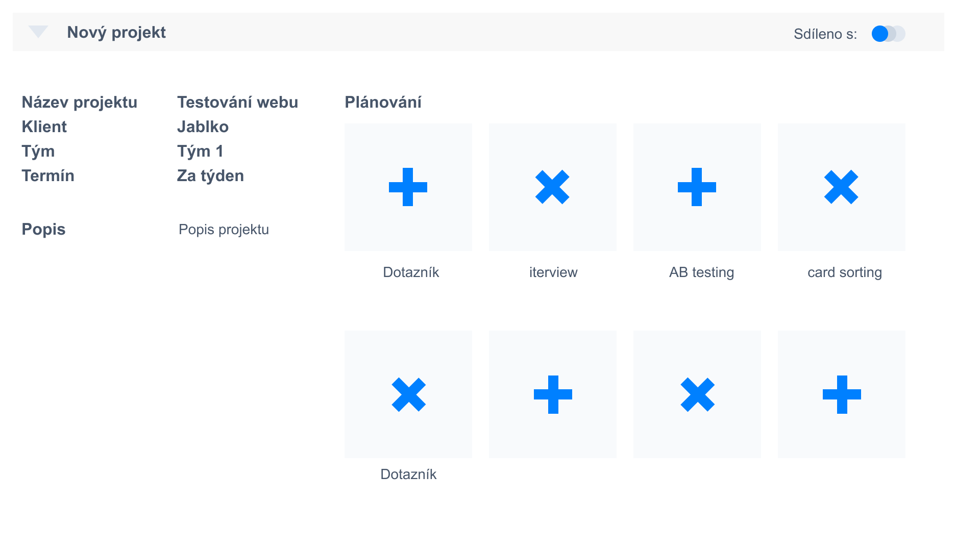Click the Nový projekt header title
The image size is (980, 551).
point(116,32)
